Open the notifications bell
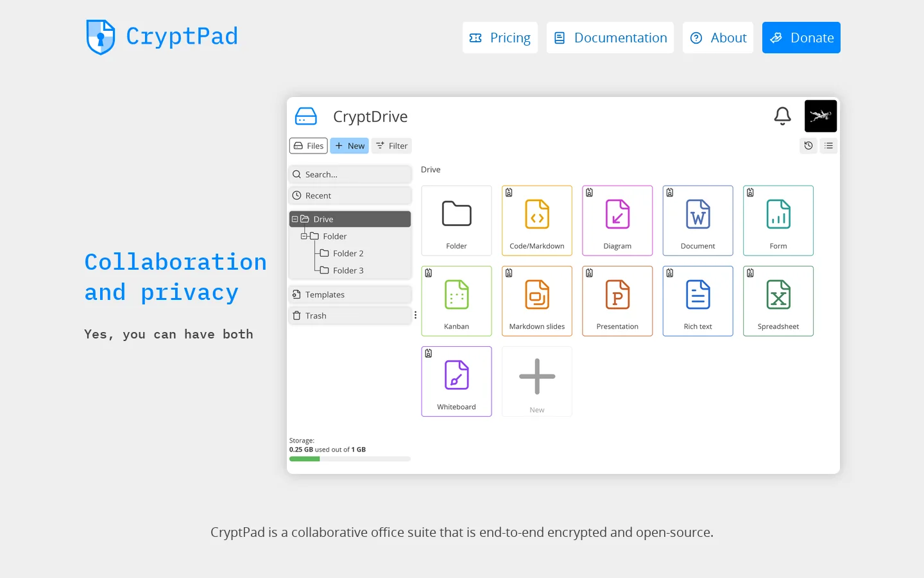 pos(782,116)
